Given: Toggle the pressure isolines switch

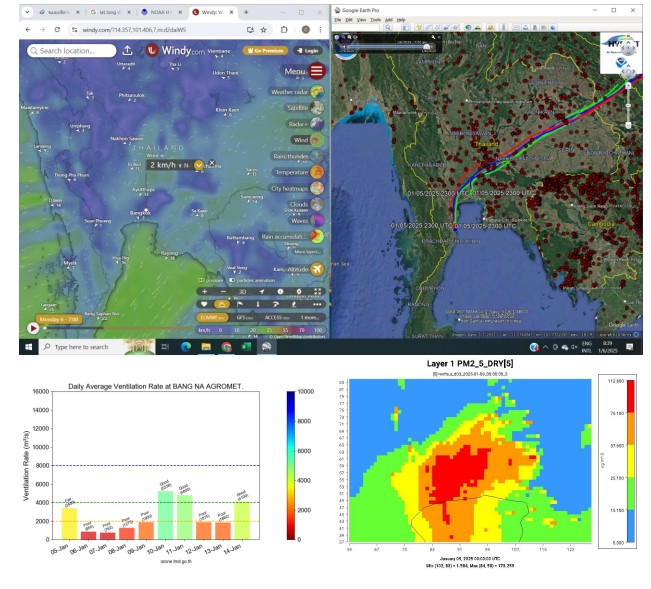Looking at the screenshot, I should pyautogui.click(x=204, y=281).
